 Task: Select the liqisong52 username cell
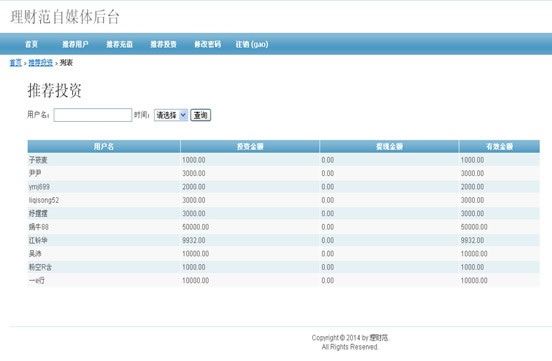44,200
